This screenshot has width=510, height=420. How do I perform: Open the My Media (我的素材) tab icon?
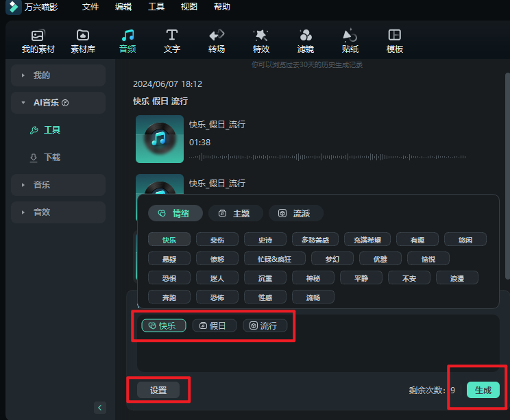pos(38,35)
